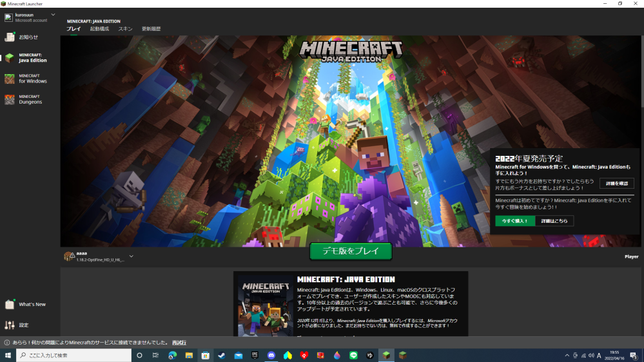Click the 1.18.2-OptiFine version text
Screen dimensions: 644x362
pyautogui.click(x=100, y=260)
